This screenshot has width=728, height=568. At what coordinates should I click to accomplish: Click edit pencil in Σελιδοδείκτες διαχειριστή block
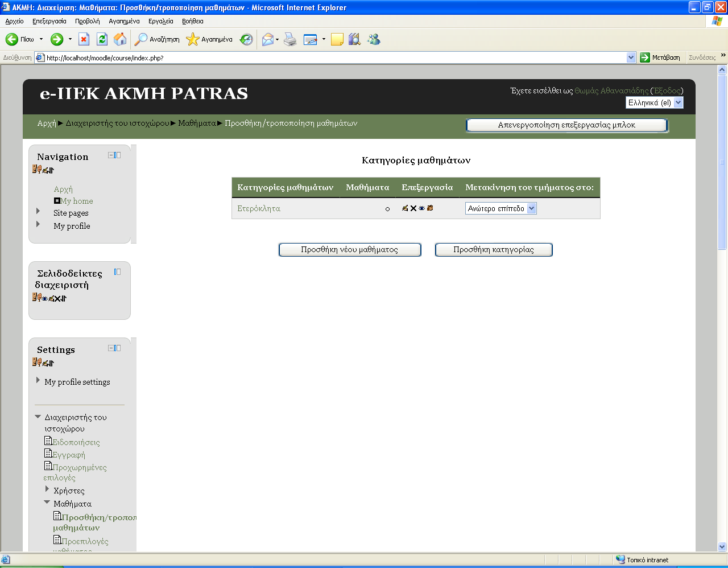point(51,298)
